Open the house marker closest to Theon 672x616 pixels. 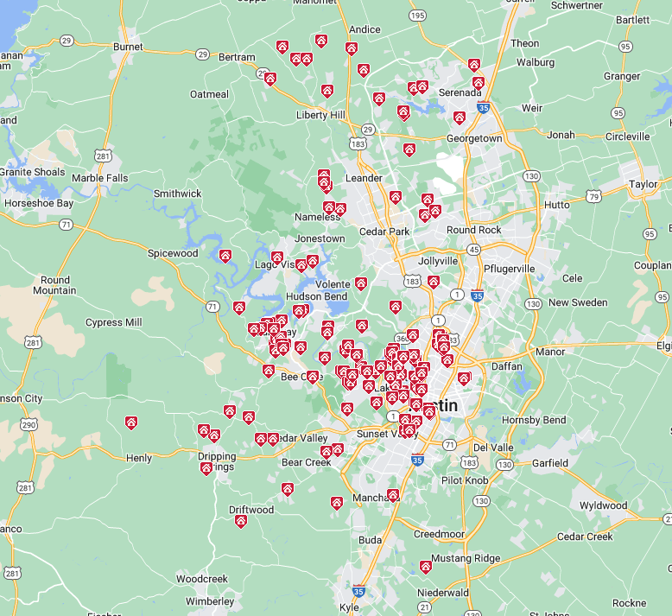coord(473,65)
